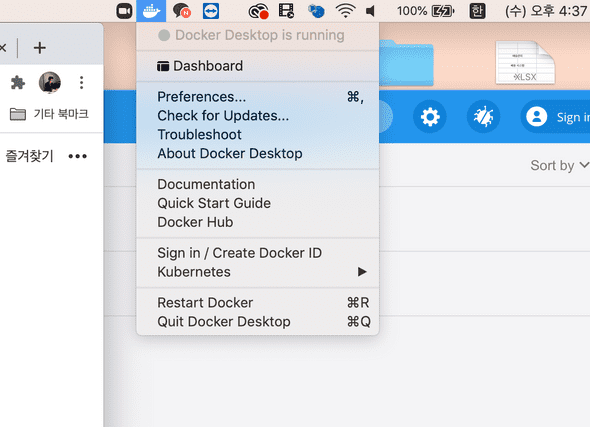The image size is (590, 427).
Task: Open the film strip menu bar icon
Action: tap(286, 11)
